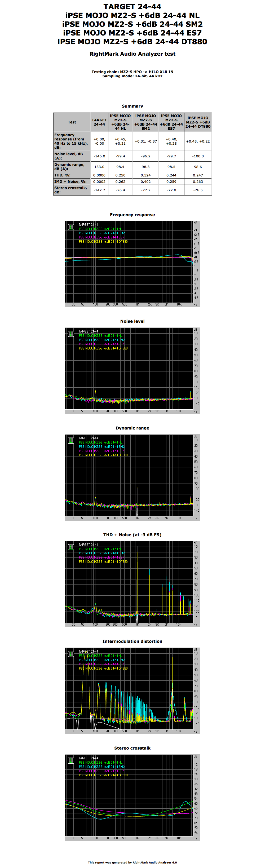Click the '-146.0' noise level cell
The height and width of the screenshot is (868, 265).
(x=99, y=156)
